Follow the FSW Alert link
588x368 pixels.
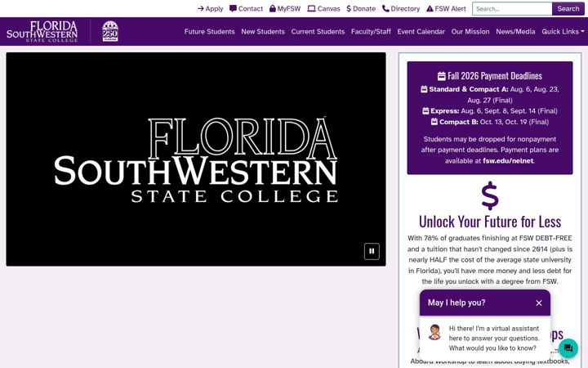[x=446, y=9]
